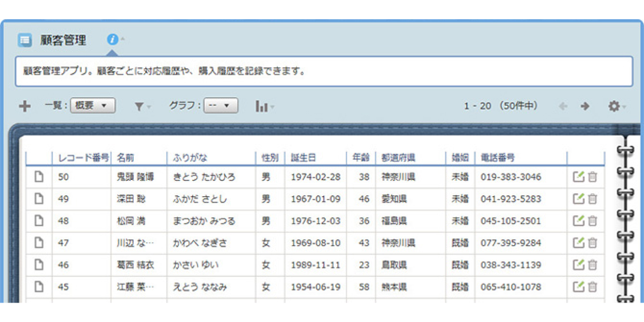Image resolution: width=644 pixels, height=322 pixels.
Task: Click the blue info icon beside 顧客管理
Action: 113,40
